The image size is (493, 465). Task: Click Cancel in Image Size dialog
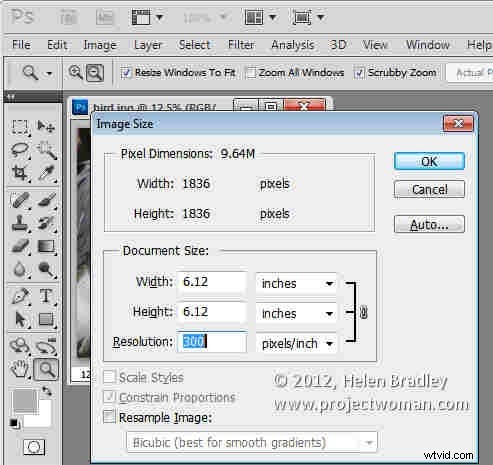[x=429, y=189]
